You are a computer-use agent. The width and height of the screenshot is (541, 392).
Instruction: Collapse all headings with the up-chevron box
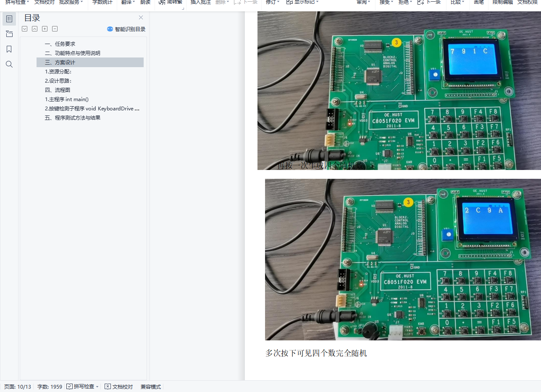[x=35, y=29]
